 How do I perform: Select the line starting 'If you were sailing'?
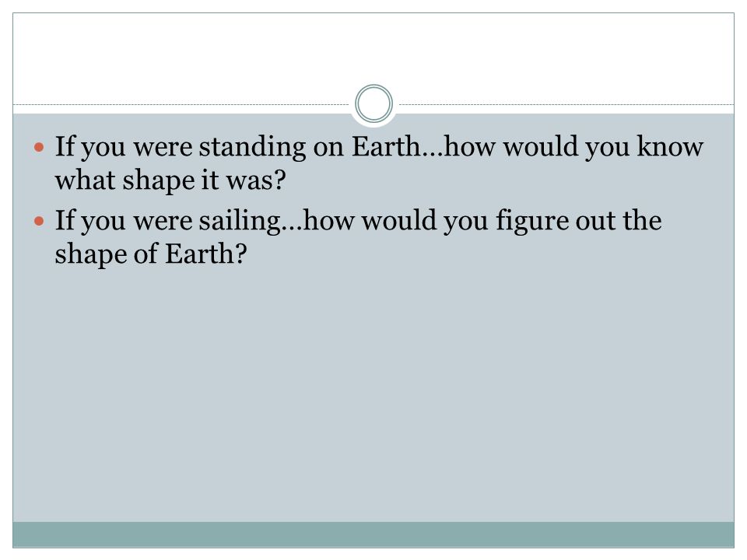[x=358, y=221]
